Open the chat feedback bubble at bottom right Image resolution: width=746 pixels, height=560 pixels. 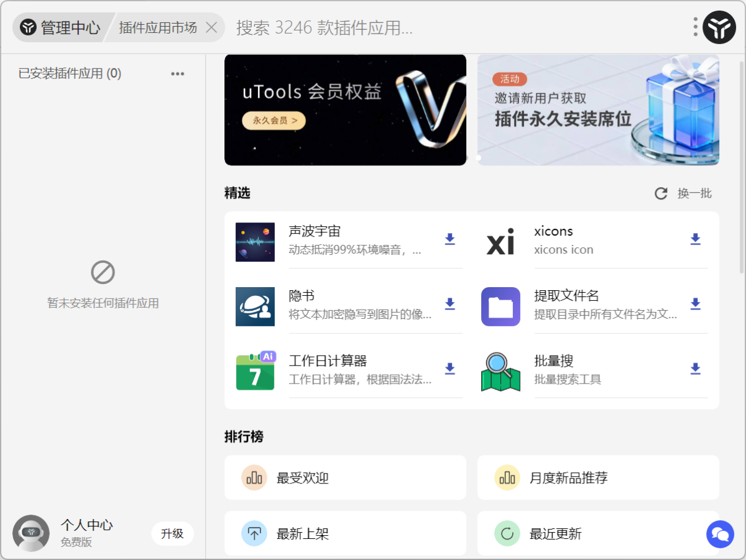tap(720, 534)
